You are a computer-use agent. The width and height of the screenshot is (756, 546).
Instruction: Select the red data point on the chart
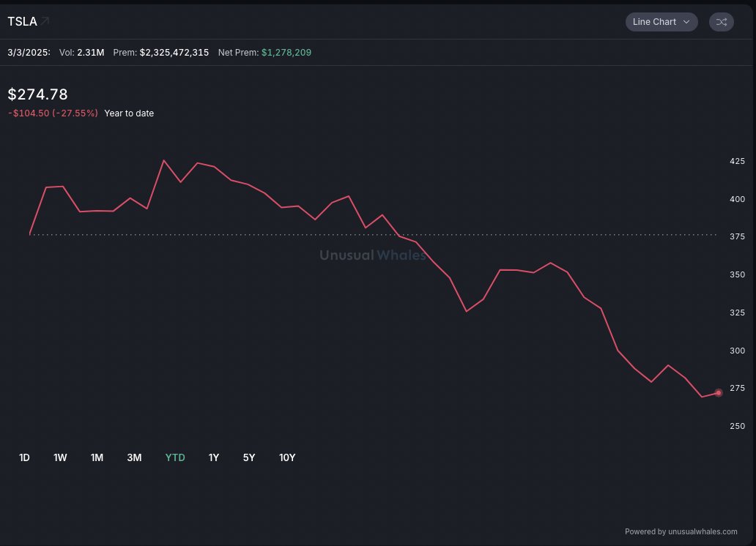(719, 393)
